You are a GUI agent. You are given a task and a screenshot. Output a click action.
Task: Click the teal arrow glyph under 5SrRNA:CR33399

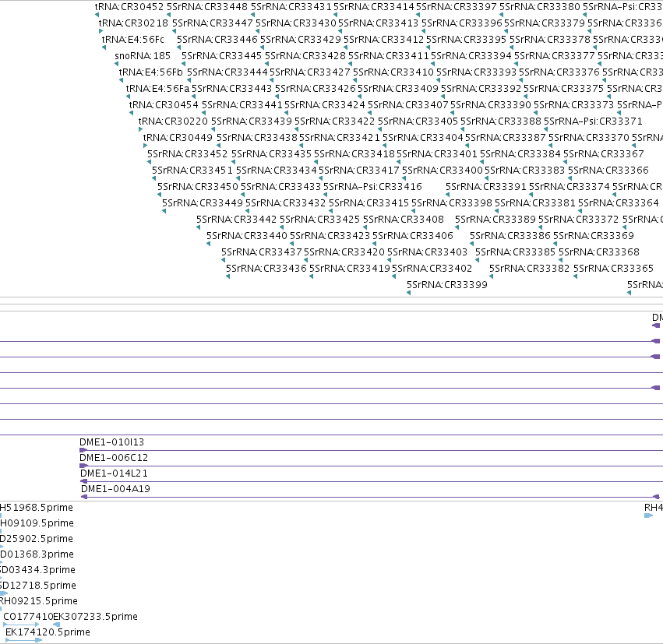point(408,293)
